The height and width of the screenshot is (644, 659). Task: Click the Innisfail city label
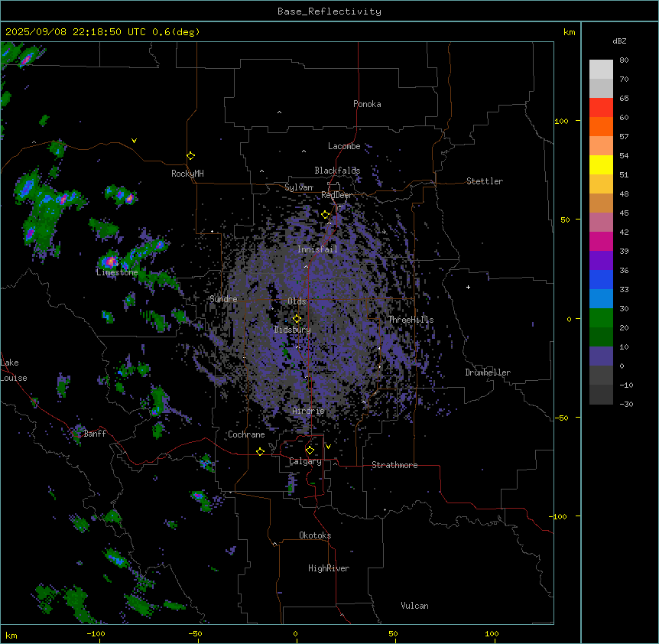317,249
